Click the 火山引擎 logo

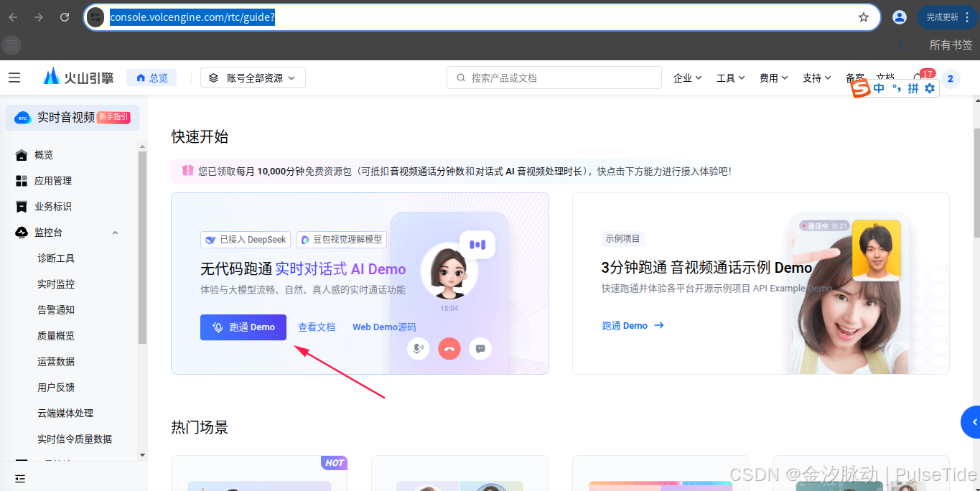tap(78, 78)
